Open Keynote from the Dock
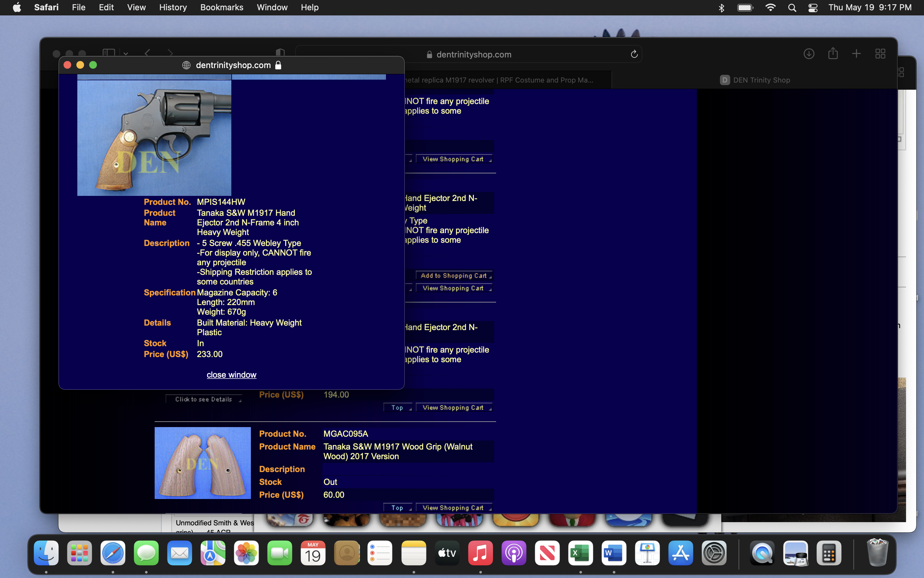Viewport: 924px width, 578px height. pyautogui.click(x=647, y=553)
